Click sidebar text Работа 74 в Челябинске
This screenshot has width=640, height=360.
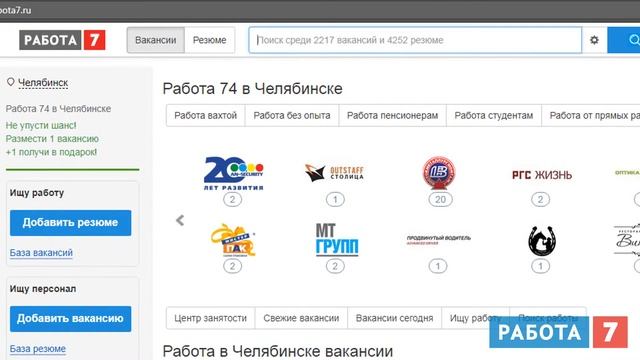58,109
